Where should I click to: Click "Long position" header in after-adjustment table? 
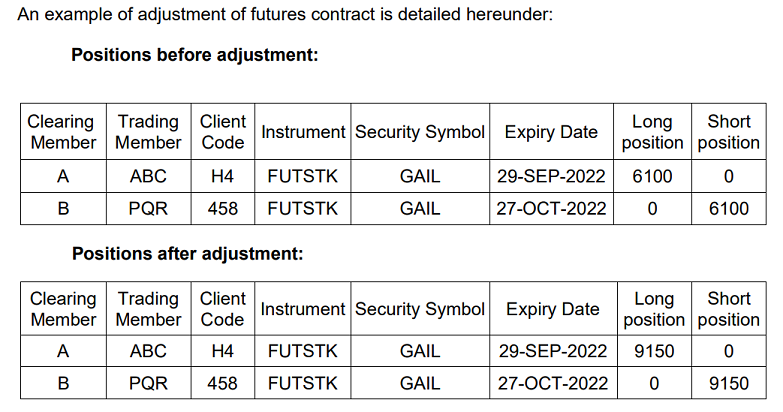(x=654, y=309)
